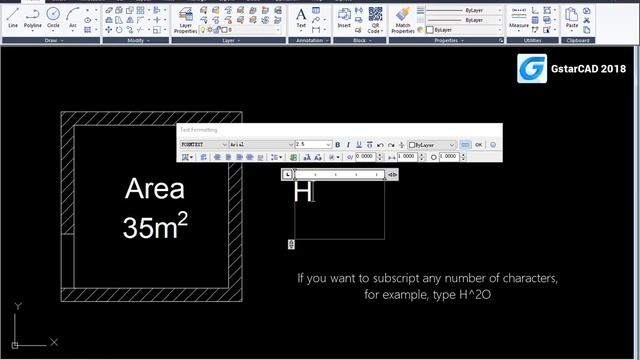The height and width of the screenshot is (360, 640).
Task: Expand the Annotation panel
Action: click(x=309, y=40)
